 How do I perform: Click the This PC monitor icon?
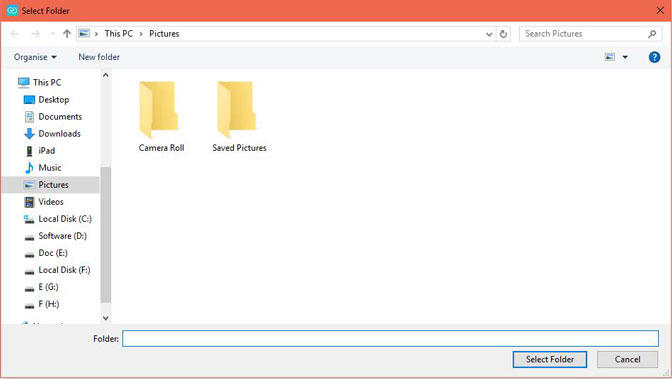[24, 83]
